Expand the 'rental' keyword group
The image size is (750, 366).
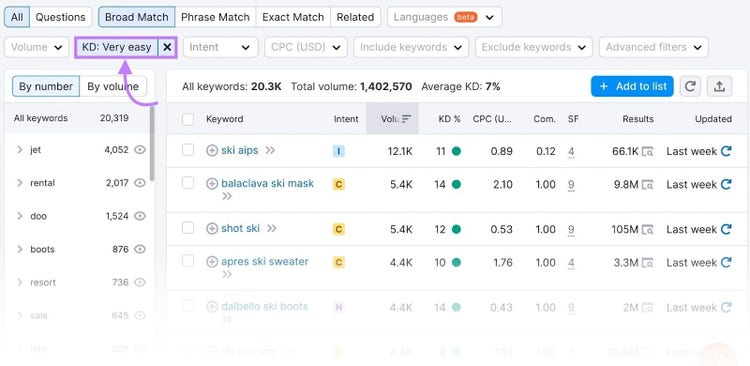pos(20,183)
